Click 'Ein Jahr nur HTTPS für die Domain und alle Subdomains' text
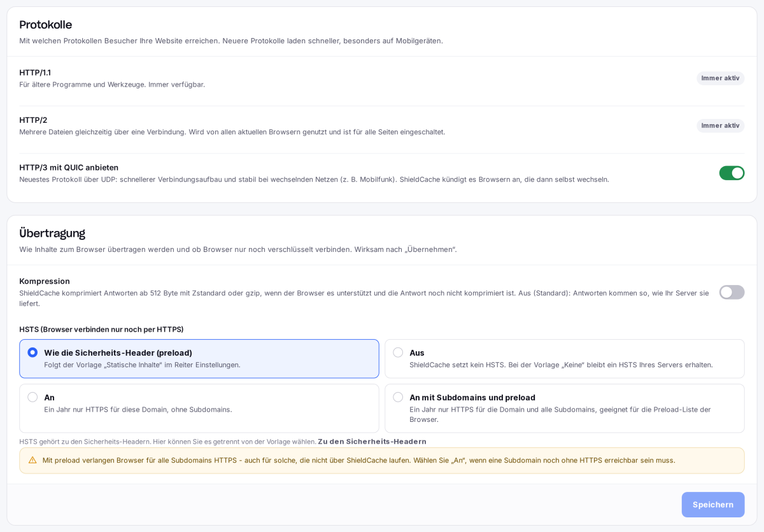Image resolution: width=764 pixels, height=532 pixels. click(560, 414)
